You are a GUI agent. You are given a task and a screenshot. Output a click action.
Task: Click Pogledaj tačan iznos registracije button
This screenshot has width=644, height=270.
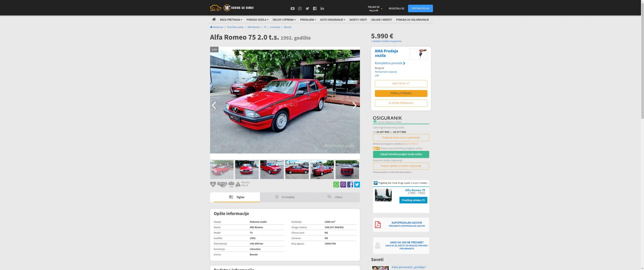click(401, 138)
